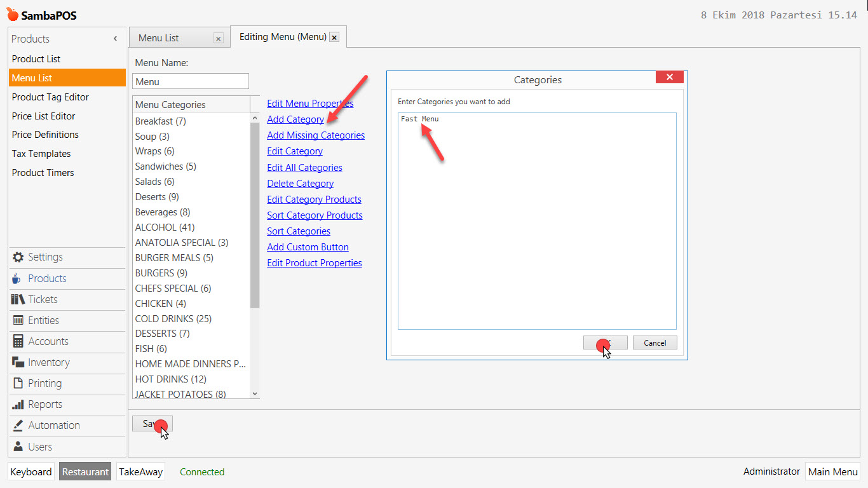Switch to TakeAway department
This screenshot has width=868, height=488.
click(x=141, y=472)
